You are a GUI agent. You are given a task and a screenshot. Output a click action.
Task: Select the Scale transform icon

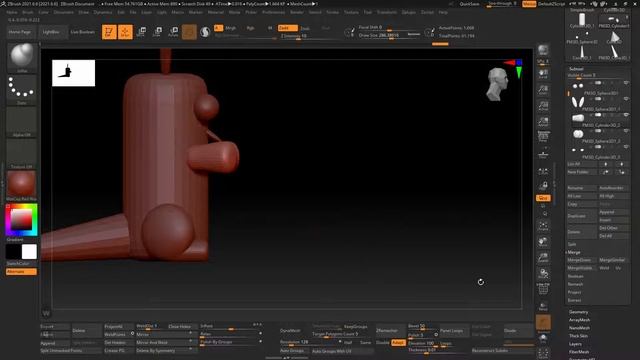tap(157, 32)
